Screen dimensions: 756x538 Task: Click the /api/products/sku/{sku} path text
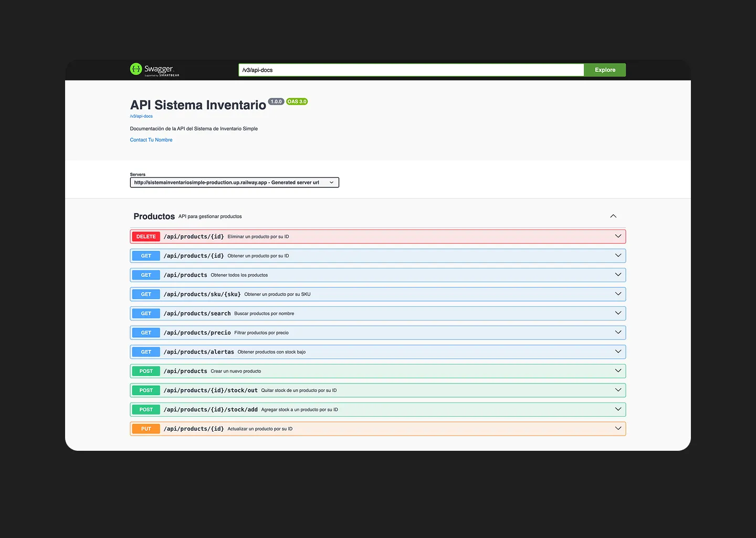pos(202,294)
